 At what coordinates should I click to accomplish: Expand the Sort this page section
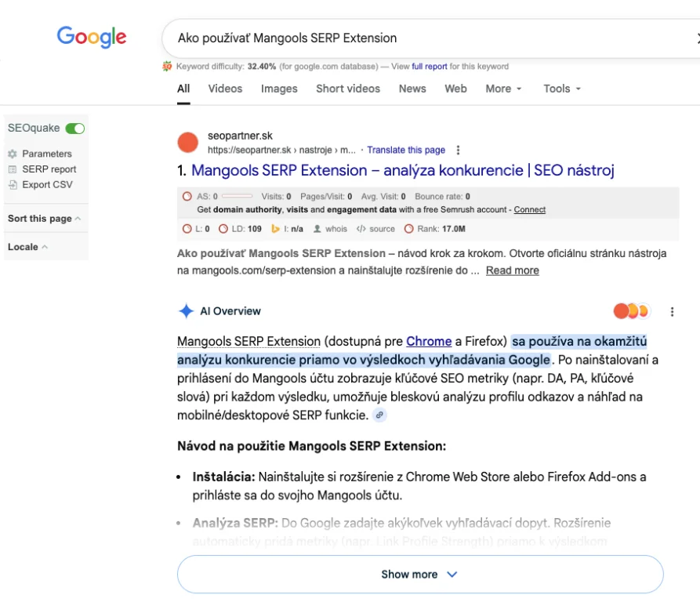[x=44, y=219]
